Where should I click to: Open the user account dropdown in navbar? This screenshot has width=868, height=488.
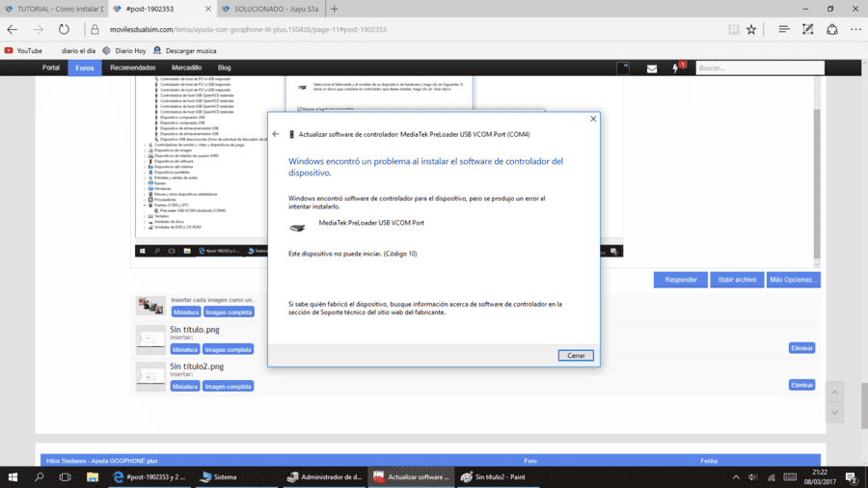[623, 68]
